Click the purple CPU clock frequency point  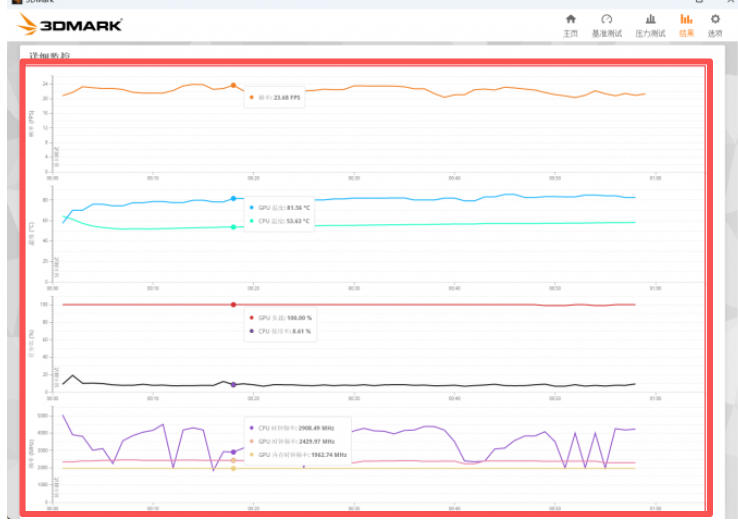point(233,452)
